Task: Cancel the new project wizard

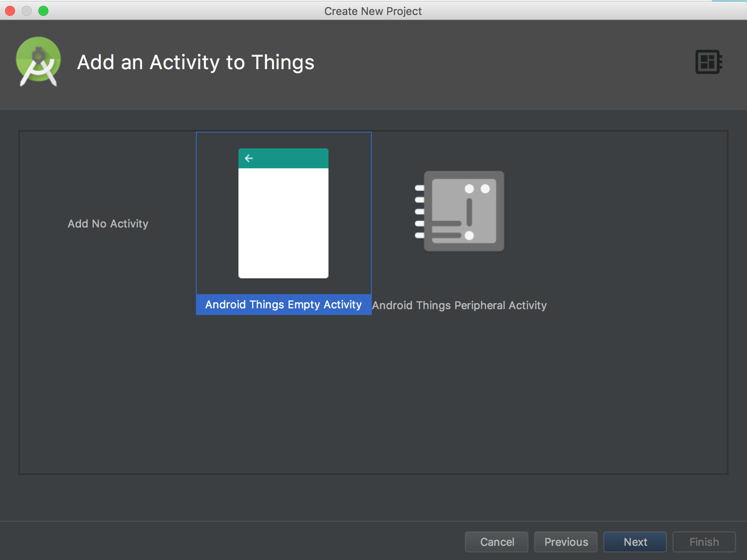Action: click(x=497, y=542)
